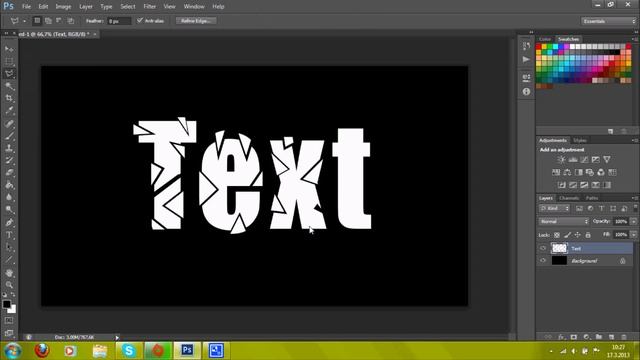Select the History Brush tool
Viewport: 640px width, 360px height.
[x=9, y=160]
